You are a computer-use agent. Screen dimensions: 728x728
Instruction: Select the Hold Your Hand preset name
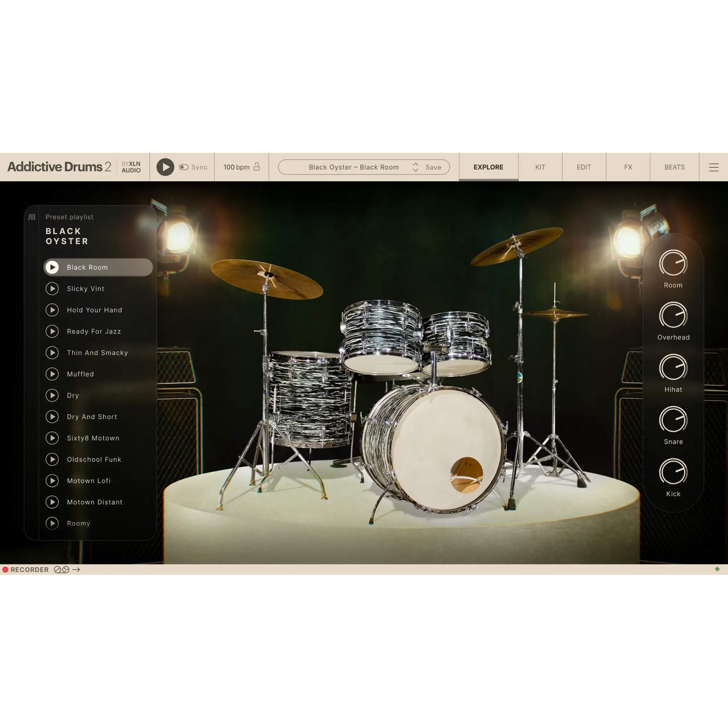point(95,310)
